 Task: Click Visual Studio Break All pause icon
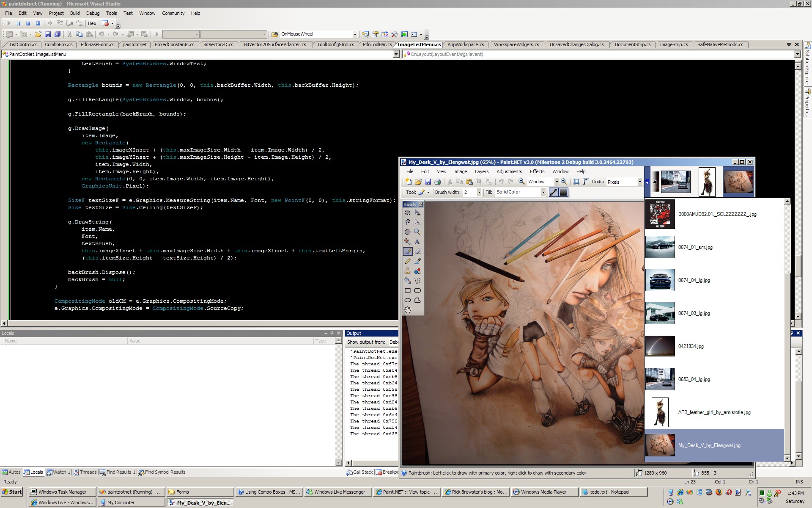pyautogui.click(x=18, y=23)
